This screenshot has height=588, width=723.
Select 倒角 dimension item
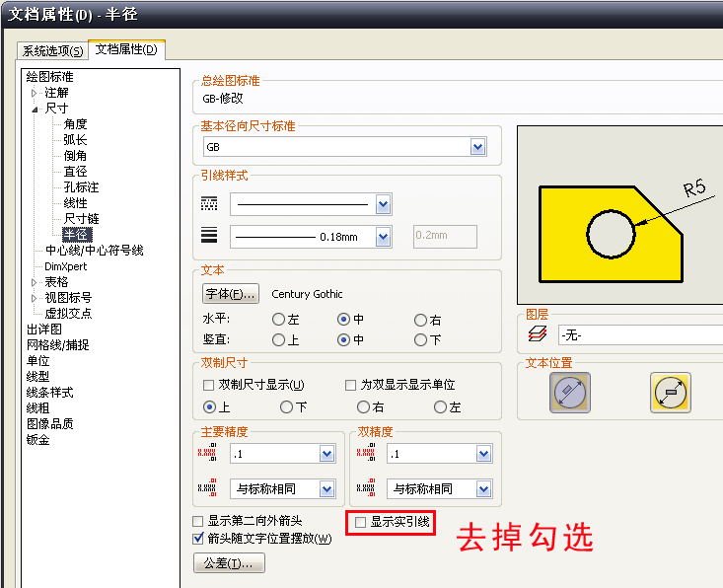pos(75,156)
